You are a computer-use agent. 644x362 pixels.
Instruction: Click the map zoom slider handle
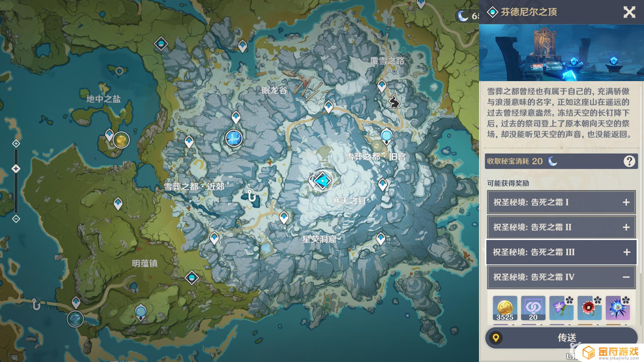pyautogui.click(x=16, y=168)
